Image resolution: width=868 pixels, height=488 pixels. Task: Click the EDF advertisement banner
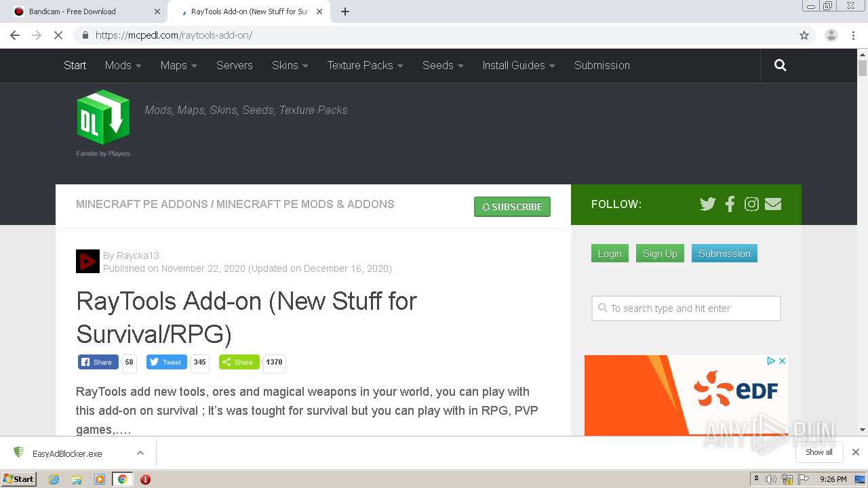point(686,395)
